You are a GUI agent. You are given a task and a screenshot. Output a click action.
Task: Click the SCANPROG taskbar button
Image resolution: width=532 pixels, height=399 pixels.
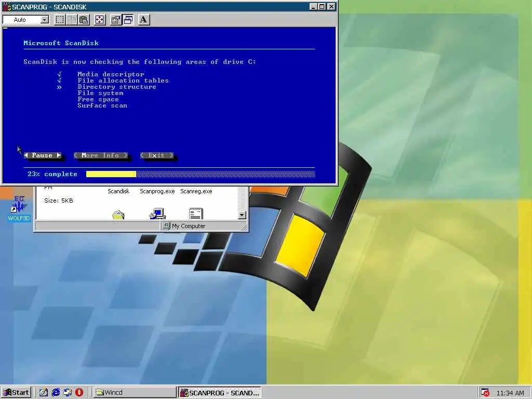pyautogui.click(x=220, y=393)
